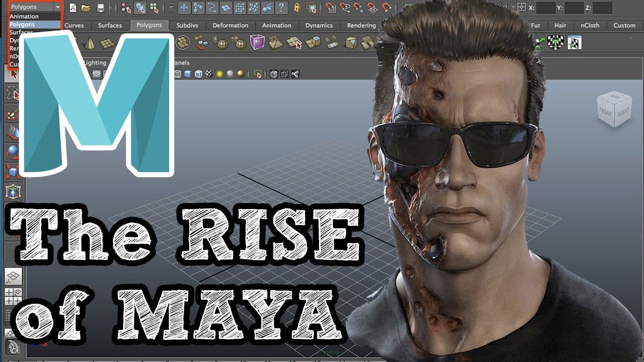
Task: Enable smooth shade all blue cube
Action: coord(188,74)
